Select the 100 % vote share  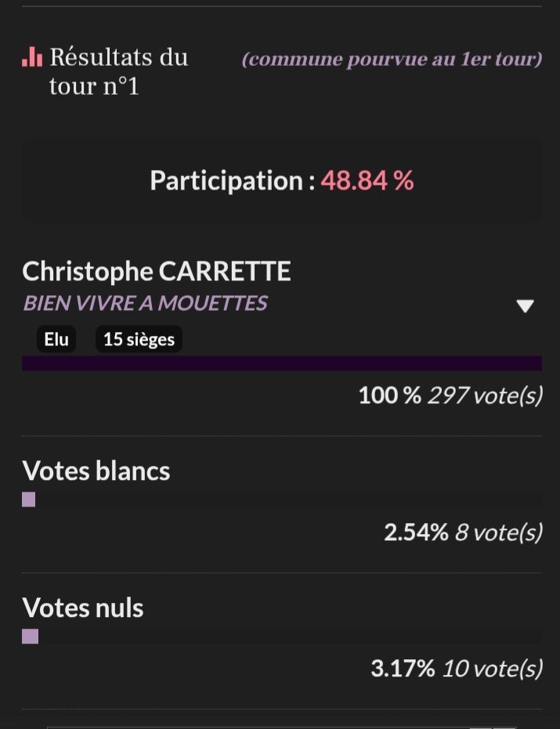[x=389, y=395]
